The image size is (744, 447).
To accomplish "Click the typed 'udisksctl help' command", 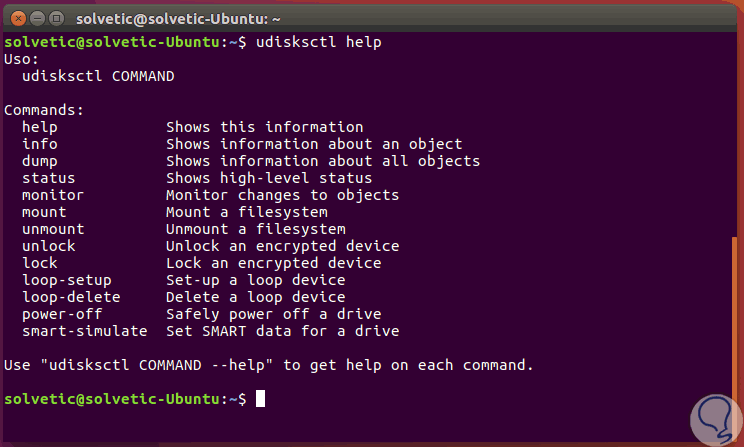I will (x=319, y=43).
